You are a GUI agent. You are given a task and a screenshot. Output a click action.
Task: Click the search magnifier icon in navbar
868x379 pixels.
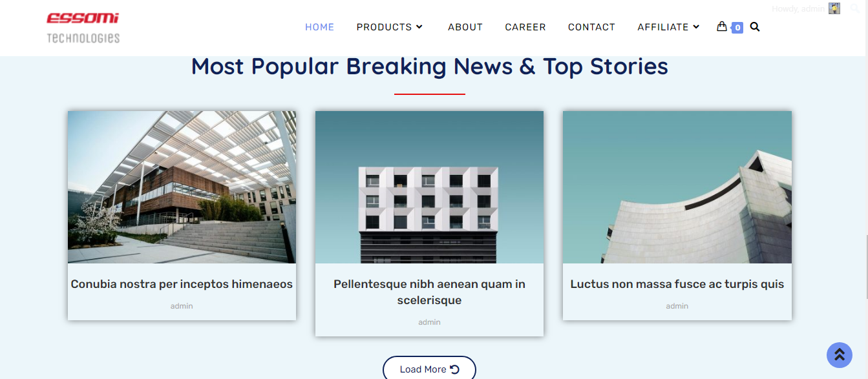click(x=755, y=27)
